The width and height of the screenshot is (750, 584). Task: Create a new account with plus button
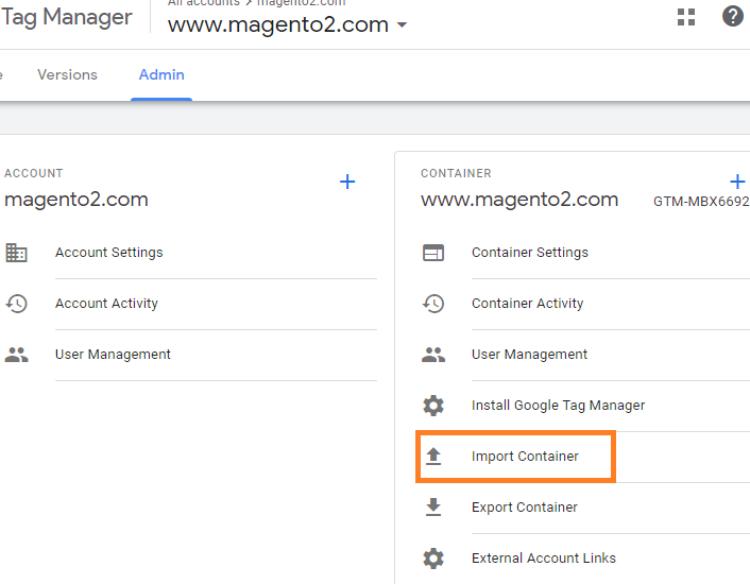pos(347,182)
